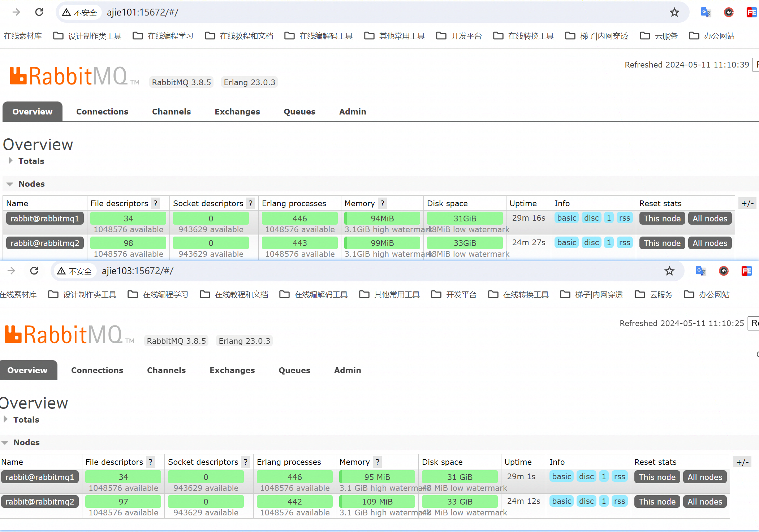759x532 pixels.
Task: Open the 在线编程学习 bookmark folder in ajie101 window
Action: click(163, 36)
